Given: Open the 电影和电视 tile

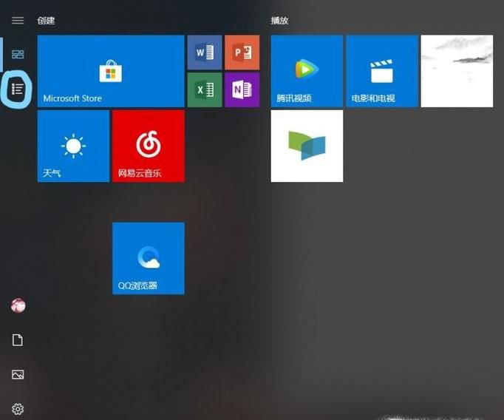Looking at the screenshot, I should [x=381, y=71].
